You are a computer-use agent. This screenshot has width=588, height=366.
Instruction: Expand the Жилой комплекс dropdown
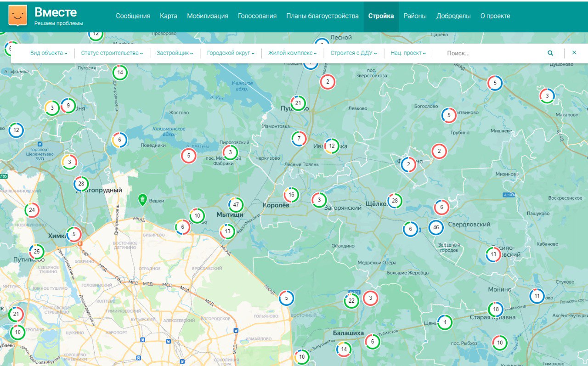click(x=292, y=53)
